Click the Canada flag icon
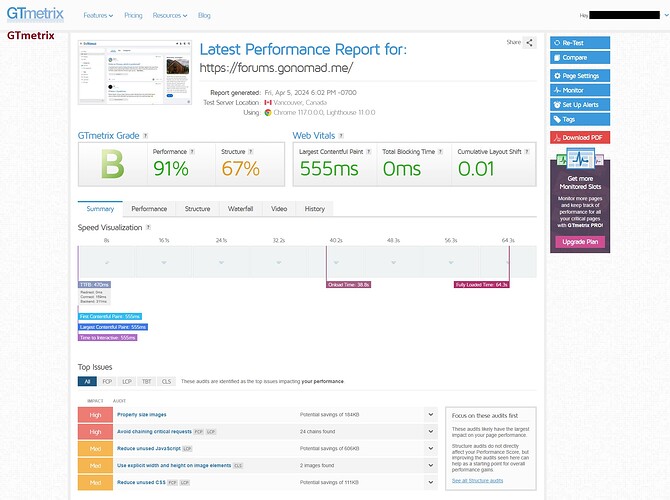 (268, 103)
